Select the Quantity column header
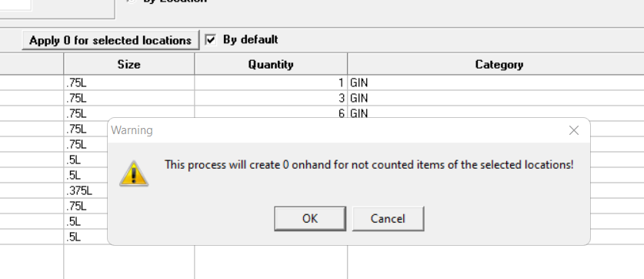The width and height of the screenshot is (644, 279). 271,64
